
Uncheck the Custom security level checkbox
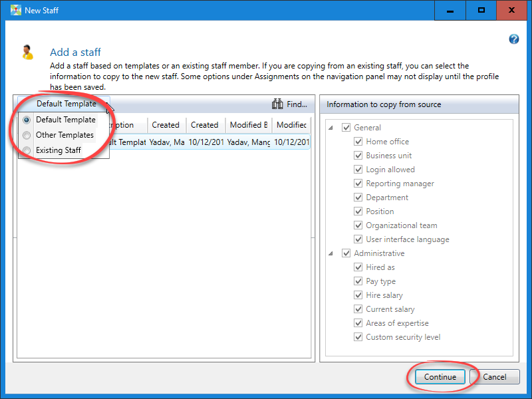tap(358, 337)
